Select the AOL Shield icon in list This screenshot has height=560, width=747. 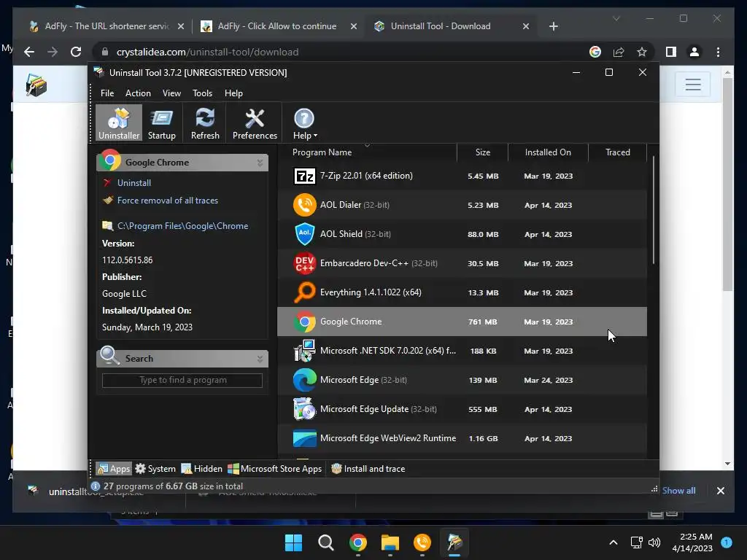304,234
